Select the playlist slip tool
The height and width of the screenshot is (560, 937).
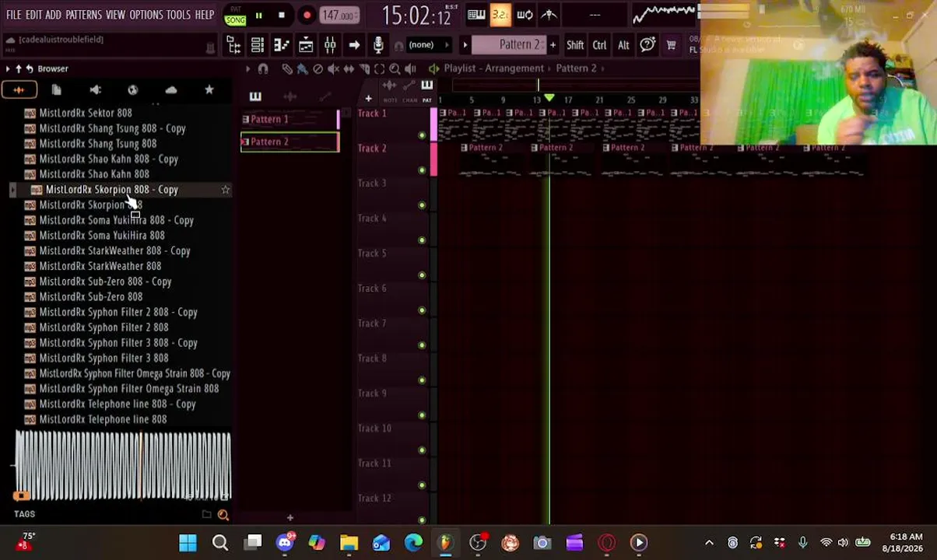[349, 68]
